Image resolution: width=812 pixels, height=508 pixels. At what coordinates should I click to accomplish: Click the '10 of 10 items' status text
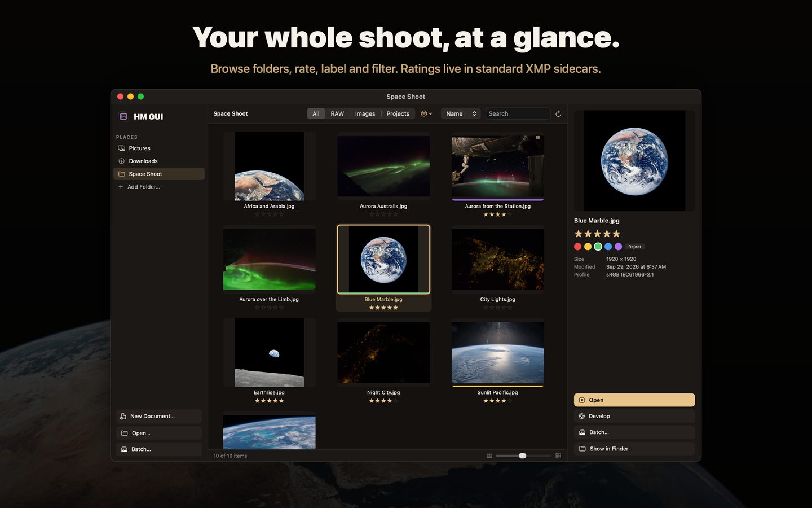point(230,456)
